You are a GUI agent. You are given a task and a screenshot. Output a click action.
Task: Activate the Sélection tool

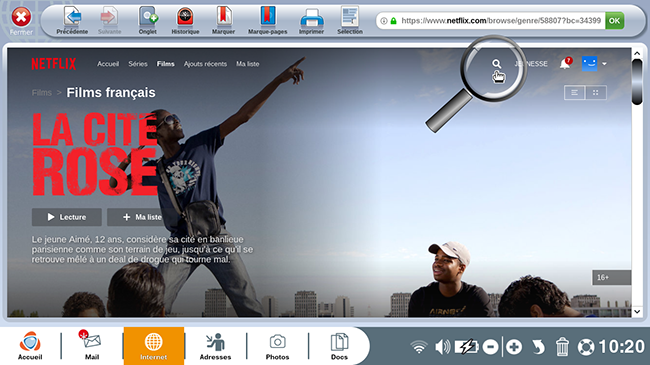(350, 20)
